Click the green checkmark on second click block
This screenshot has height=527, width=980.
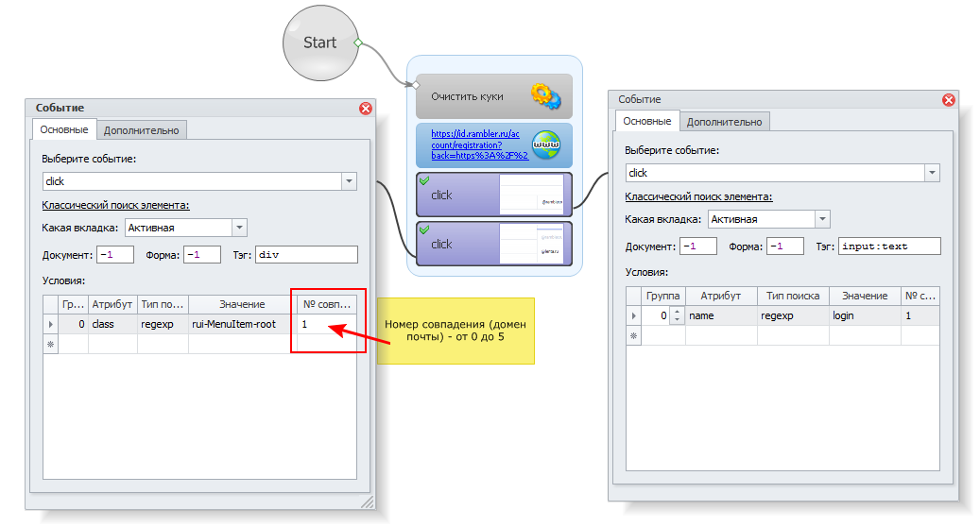pos(424,229)
